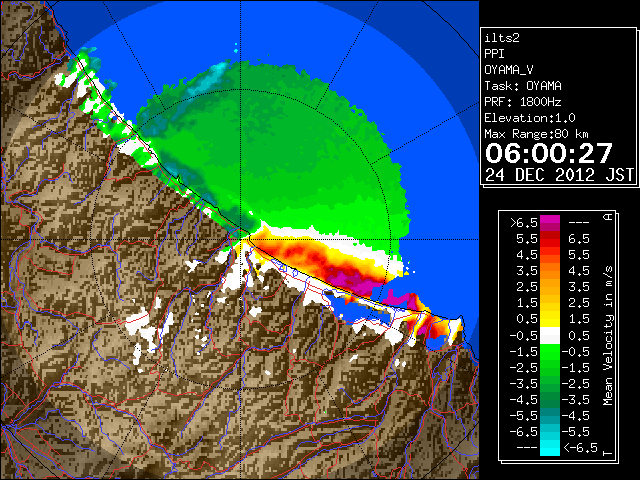The image size is (640, 480).
Task: Click the "06:00:27" timestamp
Action: [x=549, y=153]
